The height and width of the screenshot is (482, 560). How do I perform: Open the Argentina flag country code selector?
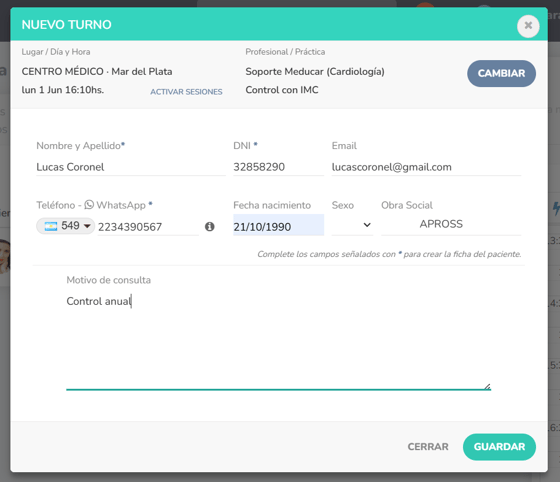65,226
